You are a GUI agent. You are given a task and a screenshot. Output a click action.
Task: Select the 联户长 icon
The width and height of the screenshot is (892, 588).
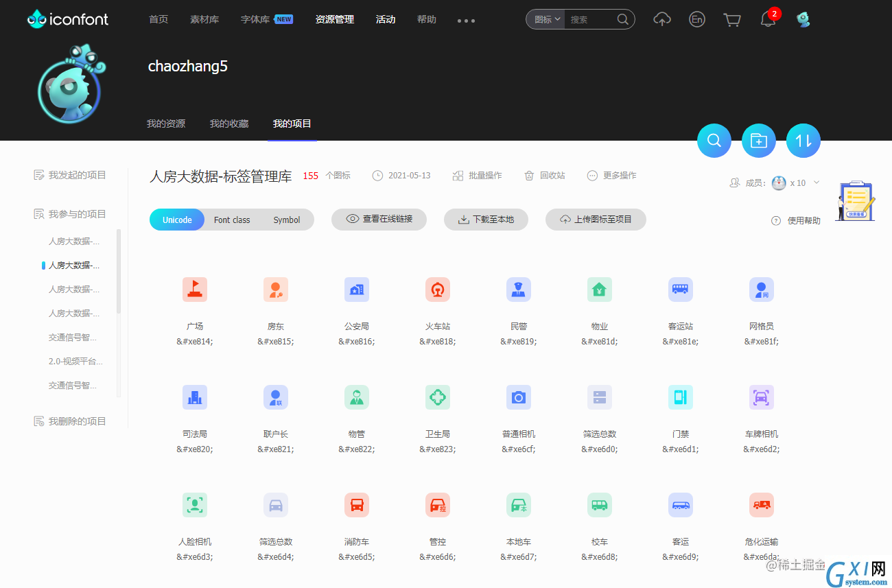click(x=276, y=397)
